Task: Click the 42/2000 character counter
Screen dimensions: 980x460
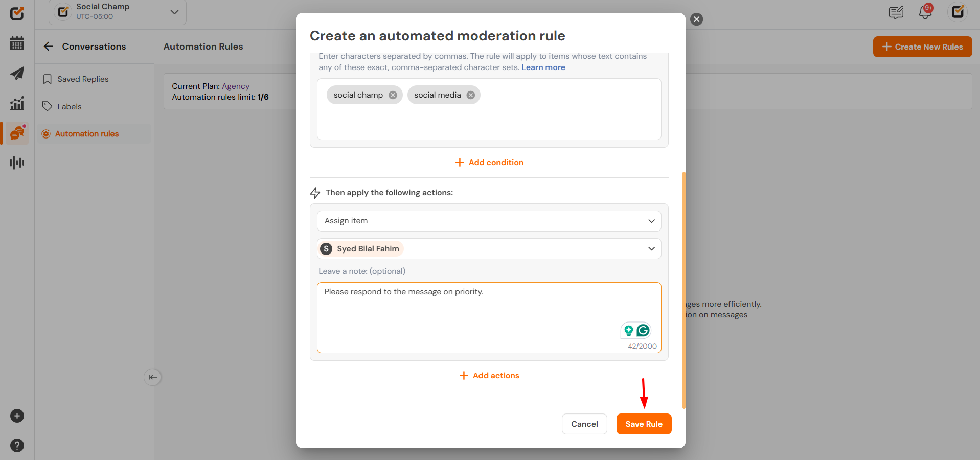Action: [x=642, y=346]
